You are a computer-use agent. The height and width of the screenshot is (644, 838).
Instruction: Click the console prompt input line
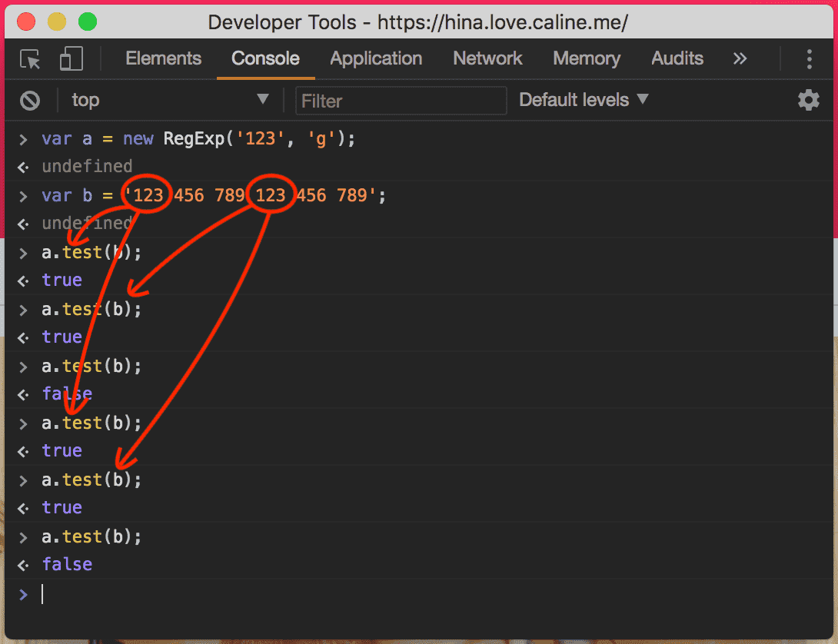point(419,594)
